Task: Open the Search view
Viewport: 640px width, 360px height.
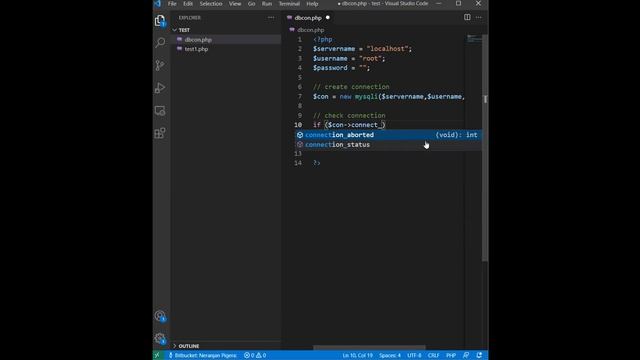Action: click(160, 42)
